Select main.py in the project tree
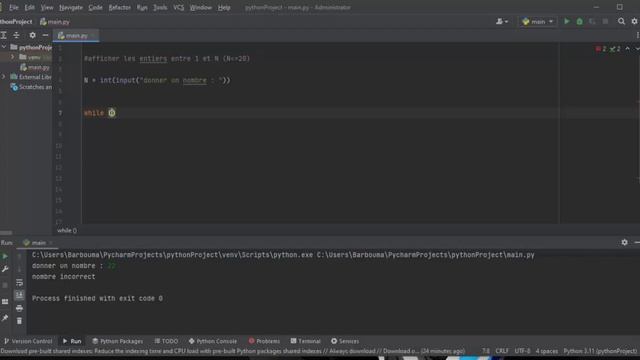The image size is (640, 360). coord(35,67)
